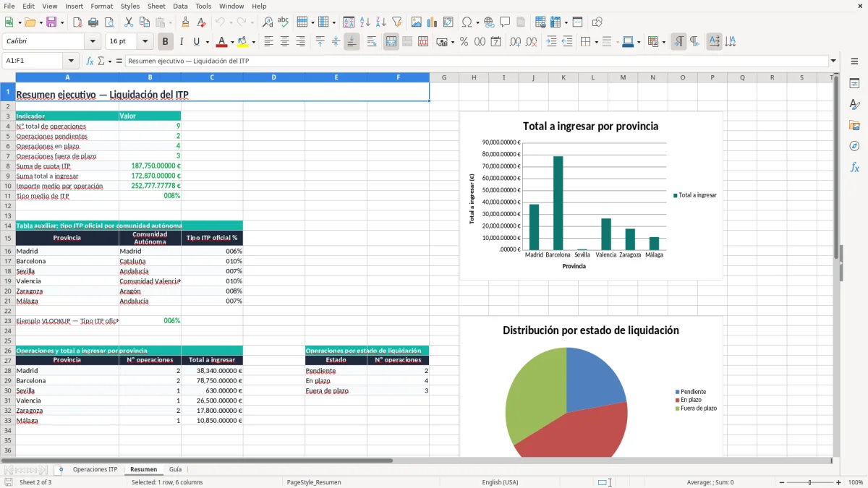Click the 100% zoom level
The height and width of the screenshot is (488, 868).
tap(856, 482)
